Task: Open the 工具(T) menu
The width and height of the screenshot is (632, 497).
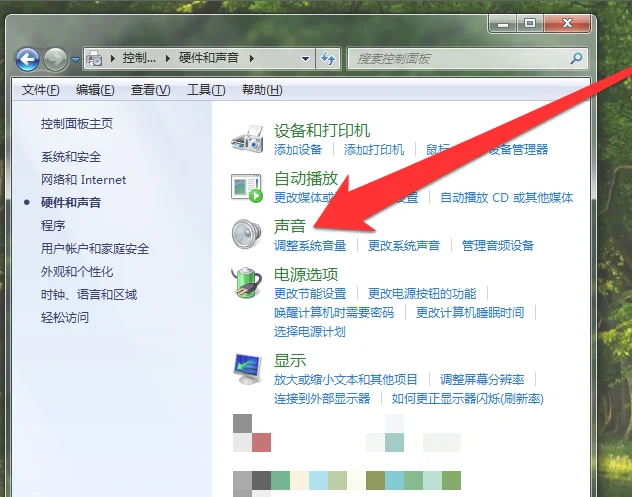Action: coord(207,90)
